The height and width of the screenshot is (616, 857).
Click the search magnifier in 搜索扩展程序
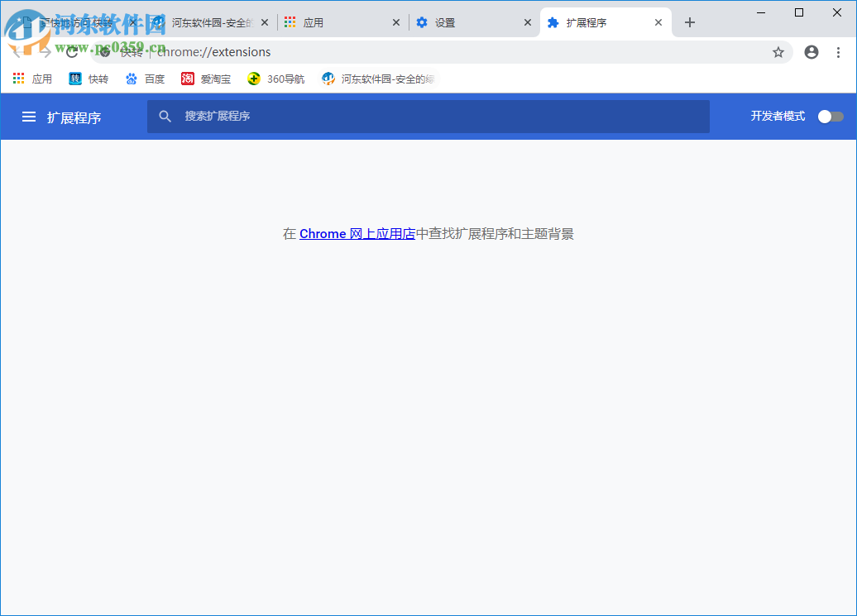[x=165, y=116]
